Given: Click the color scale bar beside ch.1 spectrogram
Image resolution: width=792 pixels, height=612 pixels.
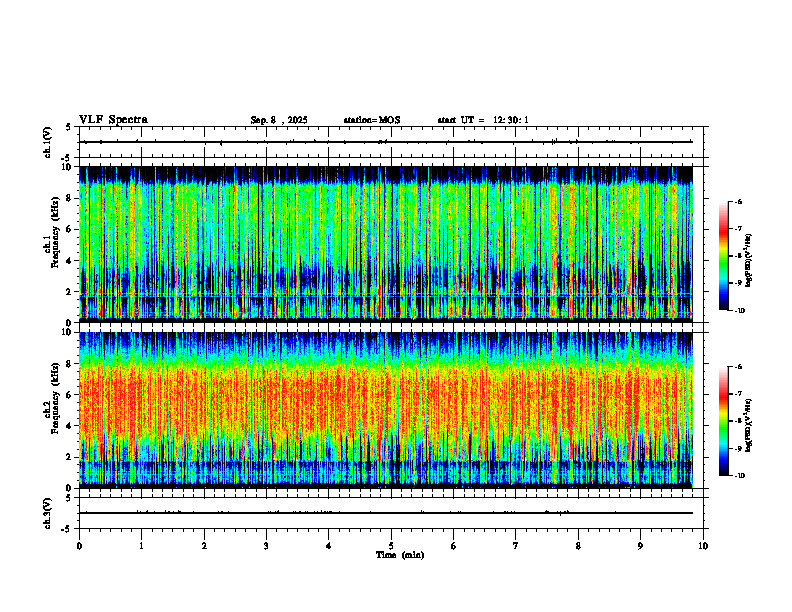Looking at the screenshot, I should point(723,256).
